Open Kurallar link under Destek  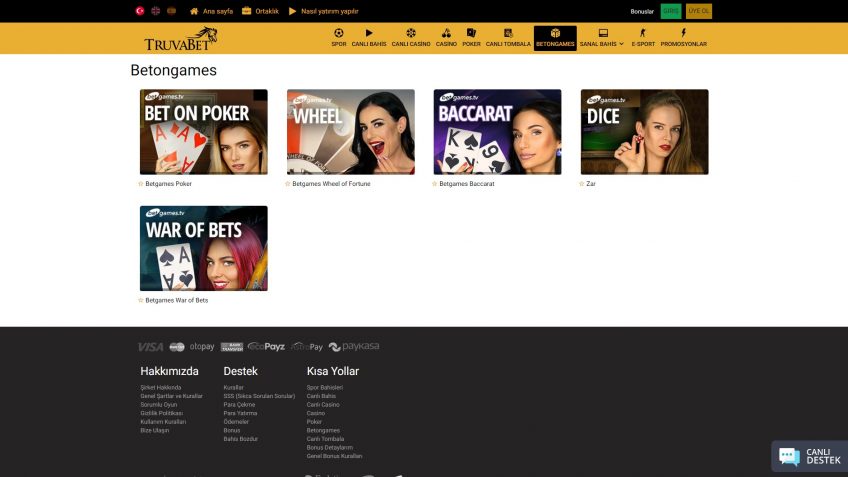point(234,388)
